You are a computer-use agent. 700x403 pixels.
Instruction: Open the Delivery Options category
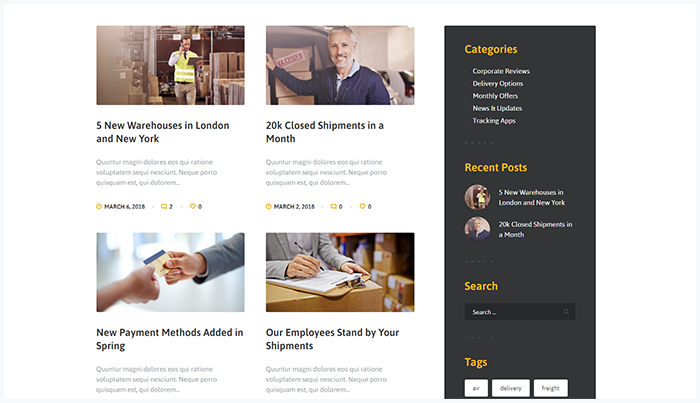498,83
